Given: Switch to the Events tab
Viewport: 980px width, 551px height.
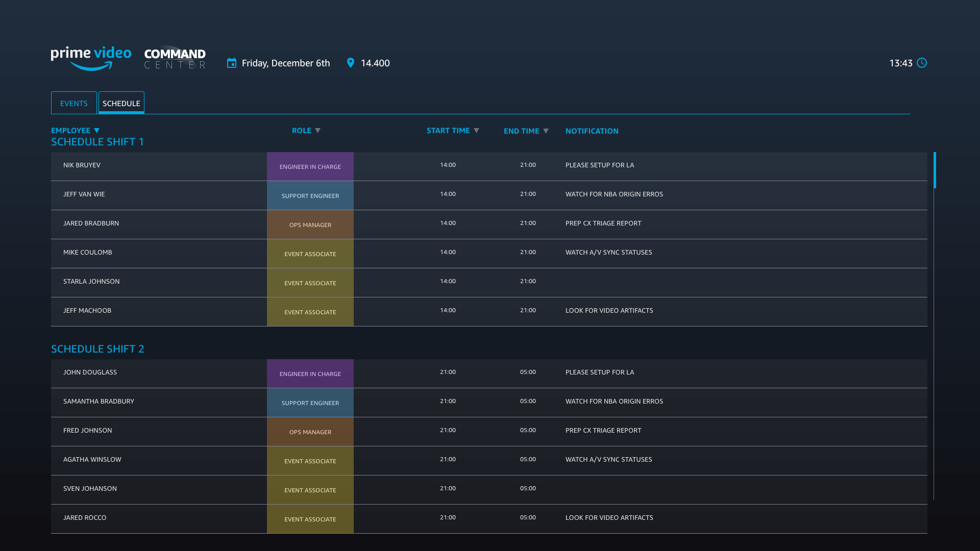Looking at the screenshot, I should 74,103.
